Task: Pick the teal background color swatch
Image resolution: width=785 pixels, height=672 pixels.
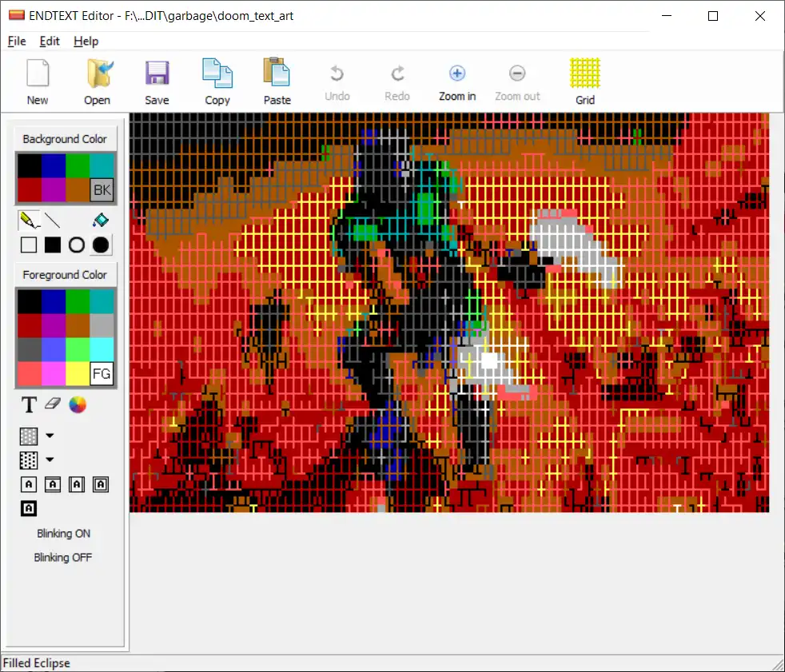Action: click(x=102, y=165)
